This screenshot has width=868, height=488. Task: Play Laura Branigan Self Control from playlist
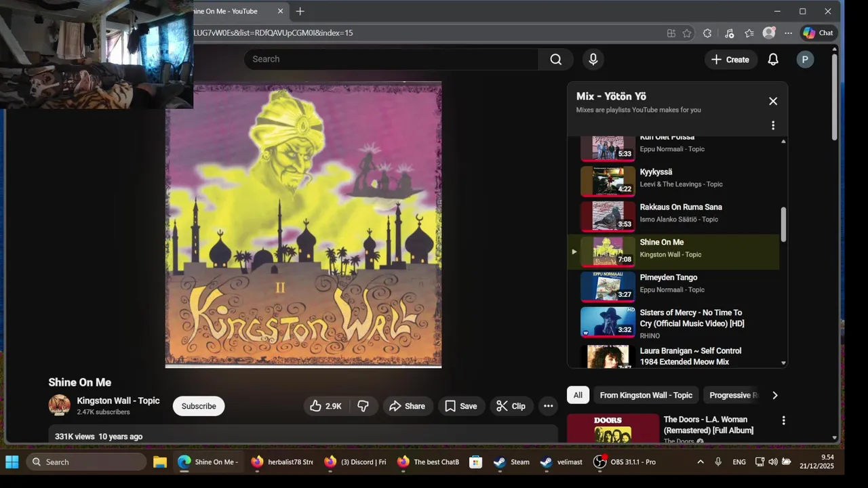click(x=673, y=356)
